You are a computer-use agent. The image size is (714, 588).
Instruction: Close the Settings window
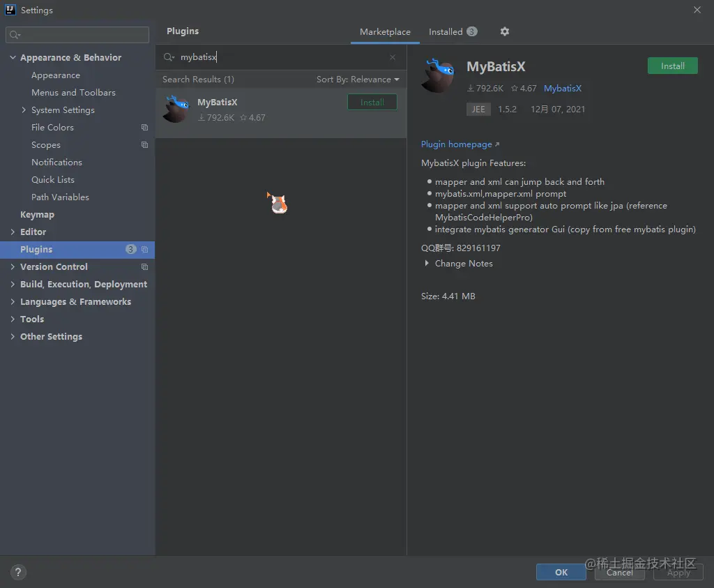point(697,10)
